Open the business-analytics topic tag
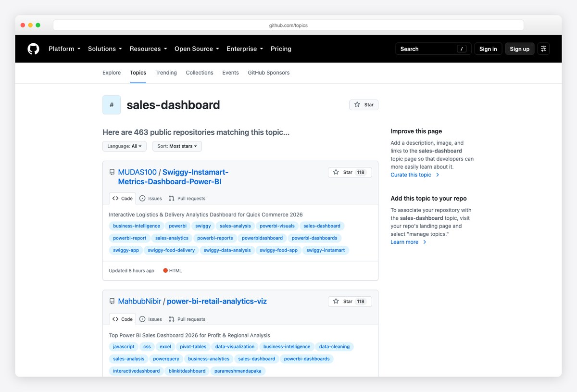Viewport: 577px width, 392px height. (x=209, y=359)
